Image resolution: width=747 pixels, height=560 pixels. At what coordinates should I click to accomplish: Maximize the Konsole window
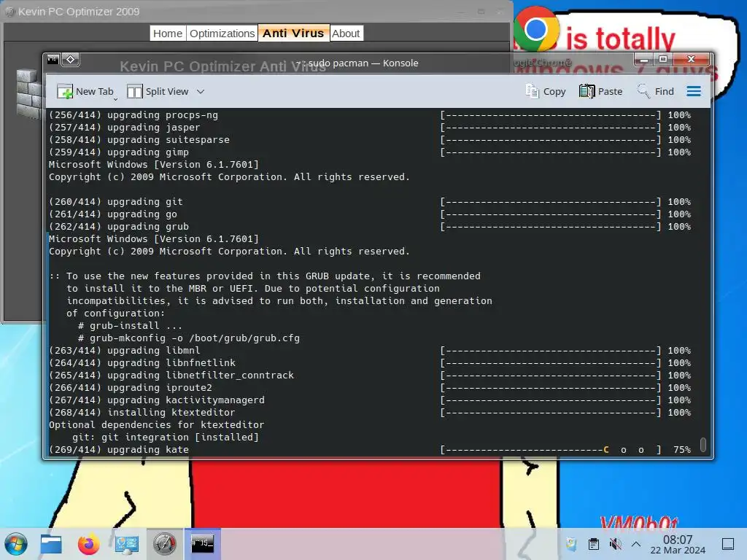[662, 60]
